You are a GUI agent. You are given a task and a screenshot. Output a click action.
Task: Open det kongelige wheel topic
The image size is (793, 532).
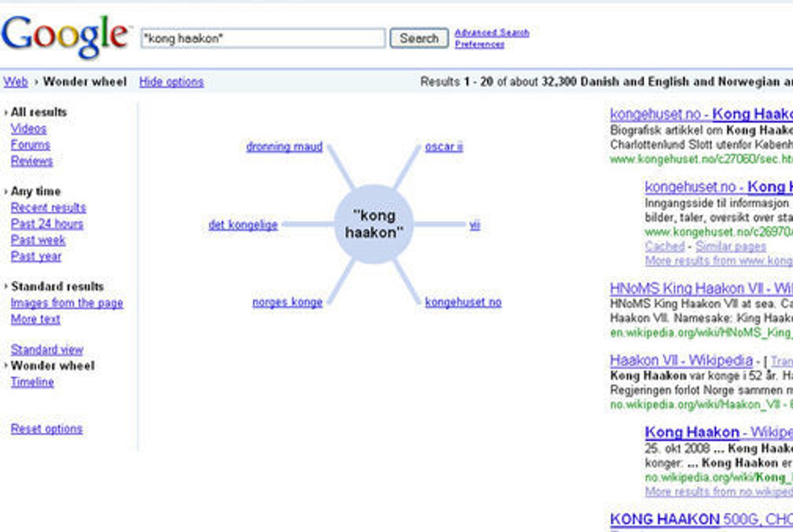243,225
